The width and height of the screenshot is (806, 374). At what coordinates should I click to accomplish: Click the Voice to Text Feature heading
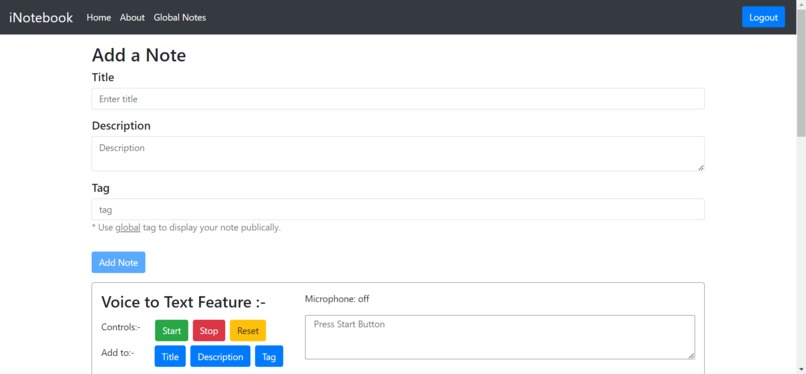point(184,302)
